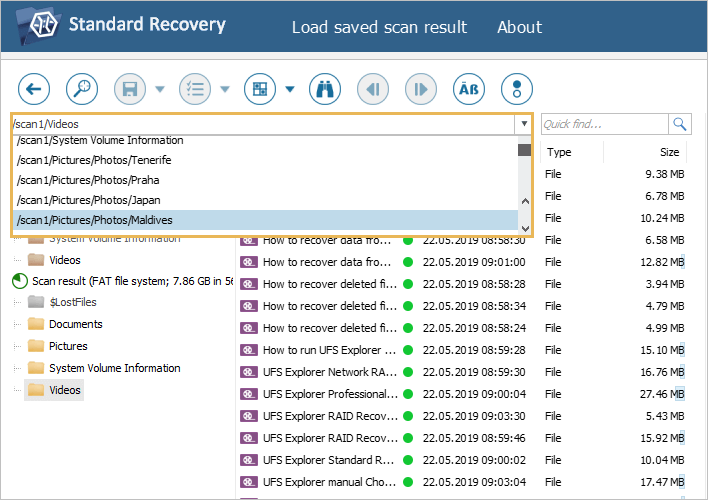Screen dimensions: 708x500
Task: Click the 10.24 MB size cell
Action: tap(662, 218)
